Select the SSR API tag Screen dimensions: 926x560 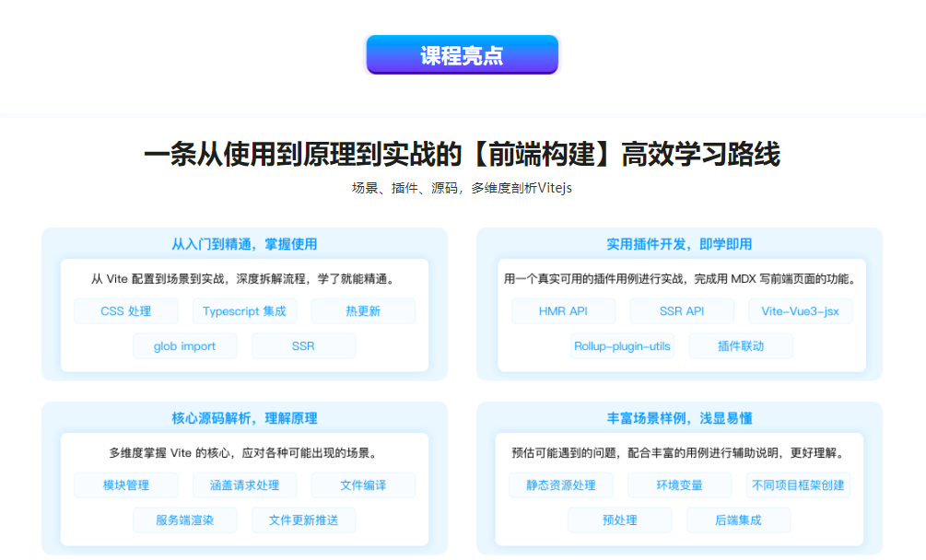point(682,311)
